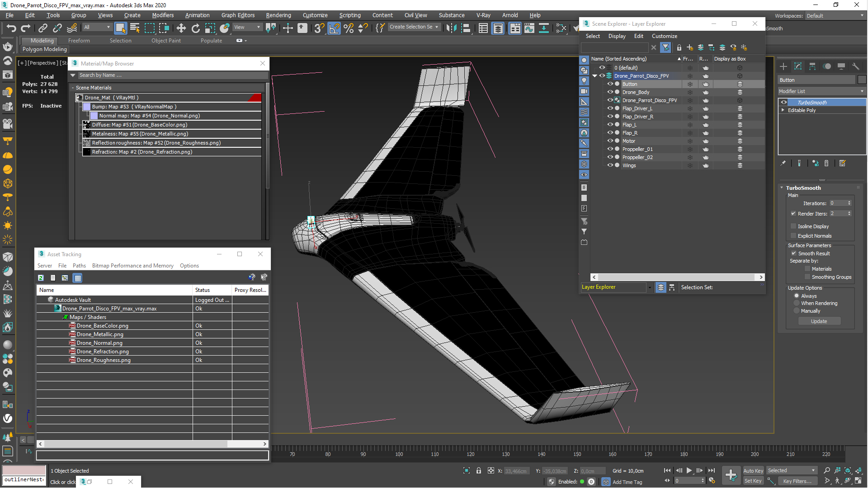The width and height of the screenshot is (868, 488).
Task: Click the Undo arrow in main toolbar
Action: point(11,28)
